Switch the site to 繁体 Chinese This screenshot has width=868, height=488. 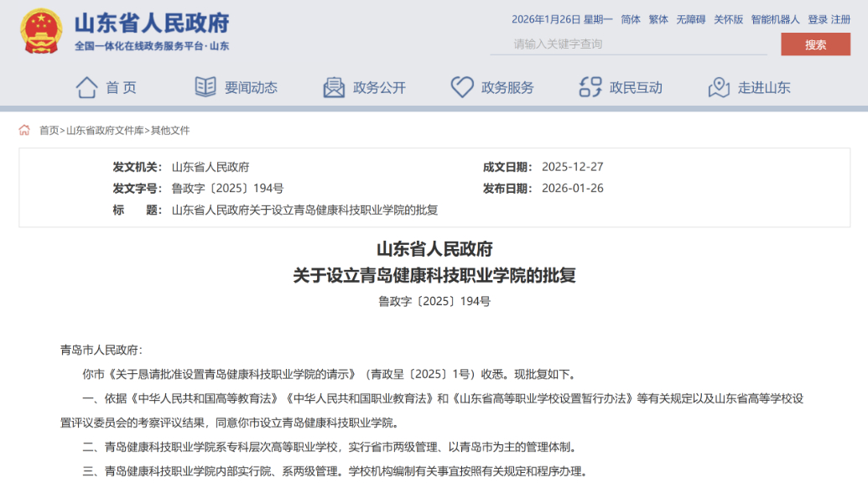(x=657, y=19)
